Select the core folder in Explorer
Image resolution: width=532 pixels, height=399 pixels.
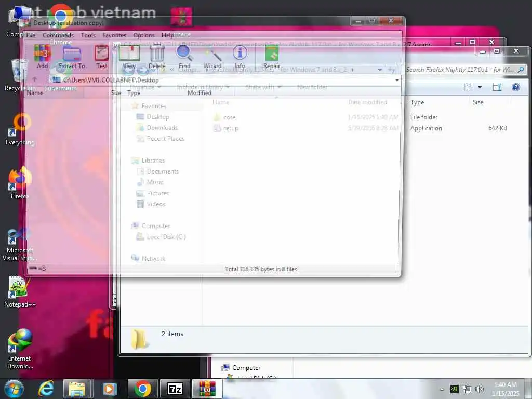point(225,117)
